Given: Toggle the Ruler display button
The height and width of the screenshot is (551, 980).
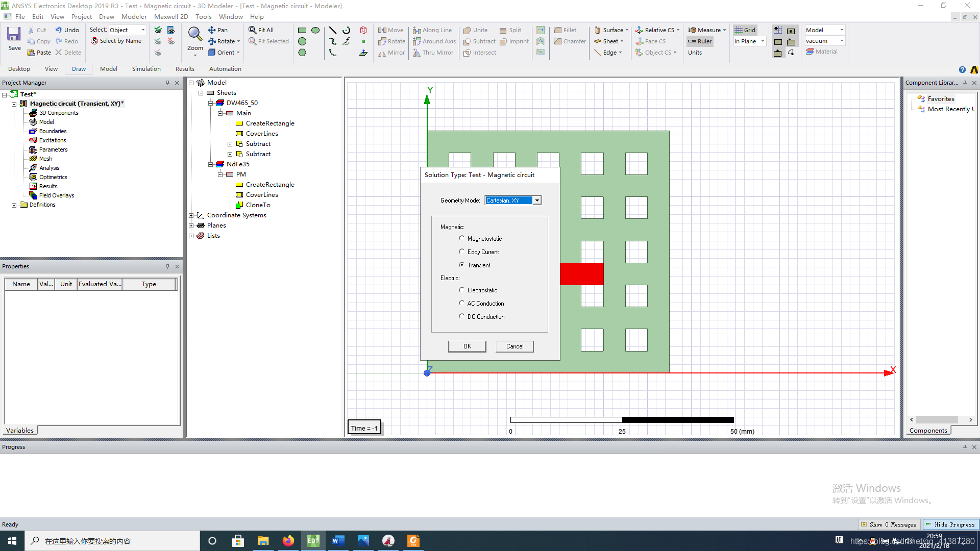Looking at the screenshot, I should tap(700, 41).
